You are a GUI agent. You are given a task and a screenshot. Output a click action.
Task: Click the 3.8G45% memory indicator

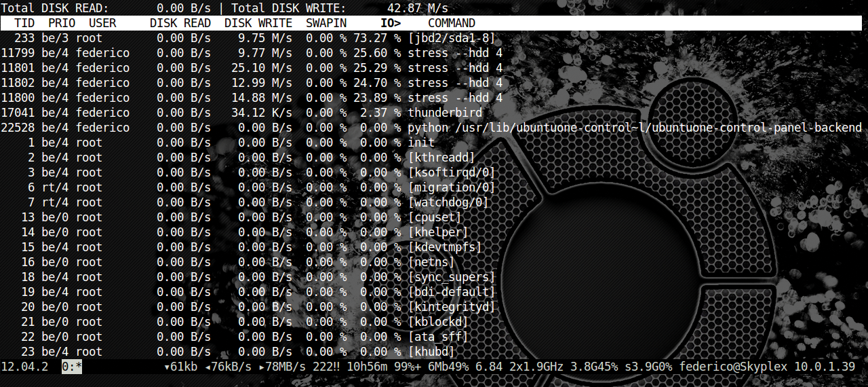pyautogui.click(x=594, y=367)
